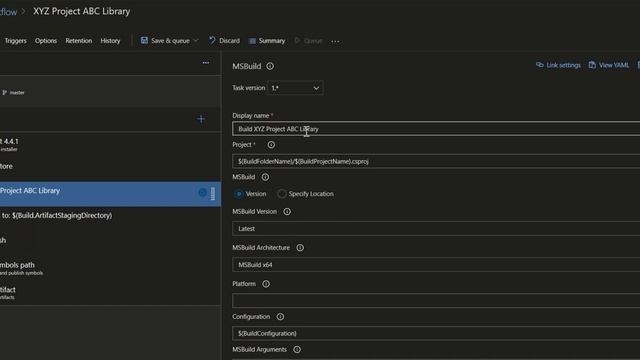Select the bottom artifact task row

(110, 292)
